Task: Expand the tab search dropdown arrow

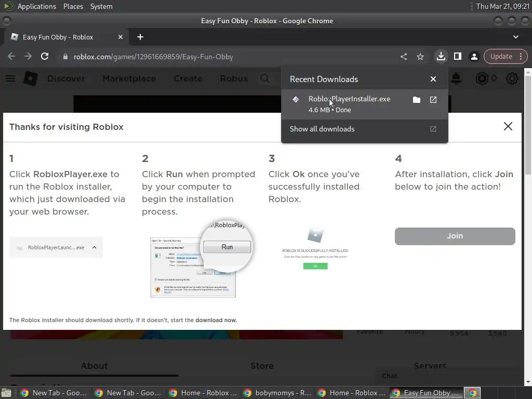Action: [x=516, y=37]
